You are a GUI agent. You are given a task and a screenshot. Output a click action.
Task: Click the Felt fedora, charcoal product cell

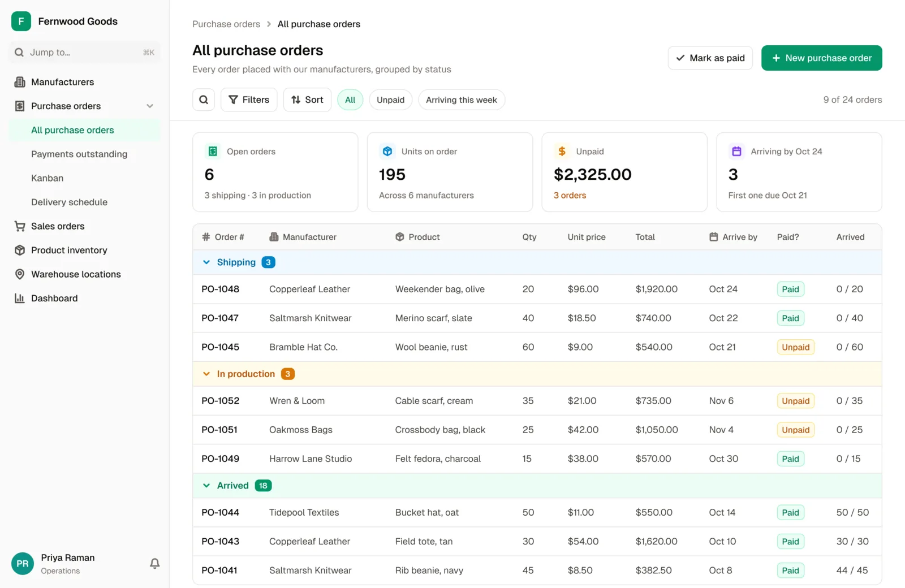point(438,459)
